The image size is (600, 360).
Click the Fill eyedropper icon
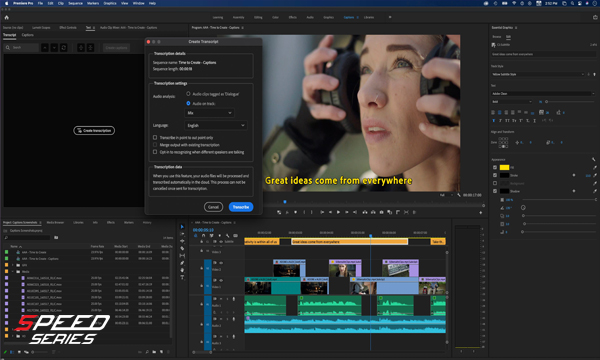pos(595,168)
